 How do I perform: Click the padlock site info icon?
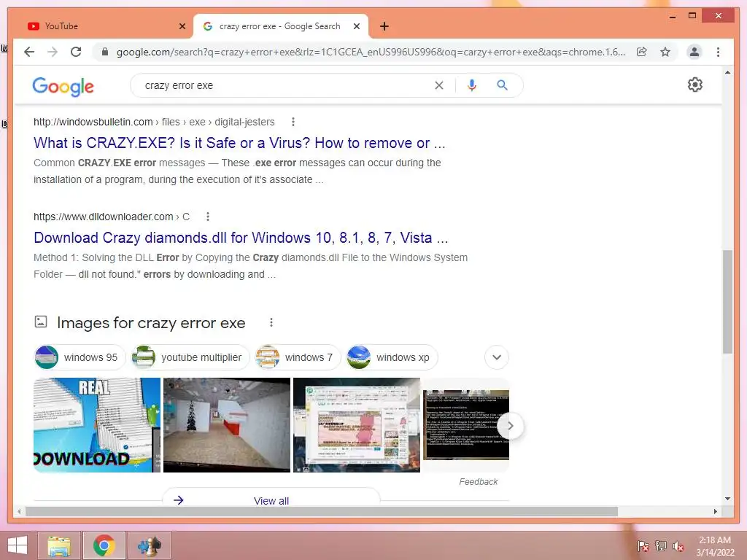(x=105, y=52)
